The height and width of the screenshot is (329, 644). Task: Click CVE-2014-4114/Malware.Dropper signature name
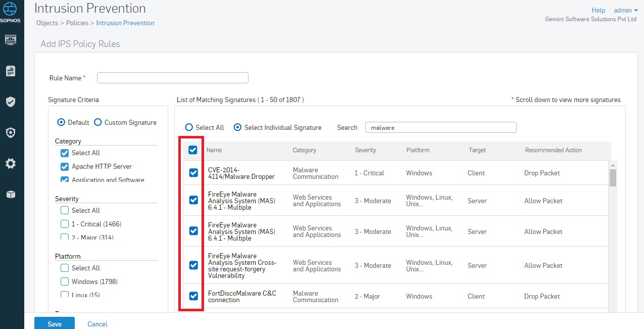[x=241, y=173]
